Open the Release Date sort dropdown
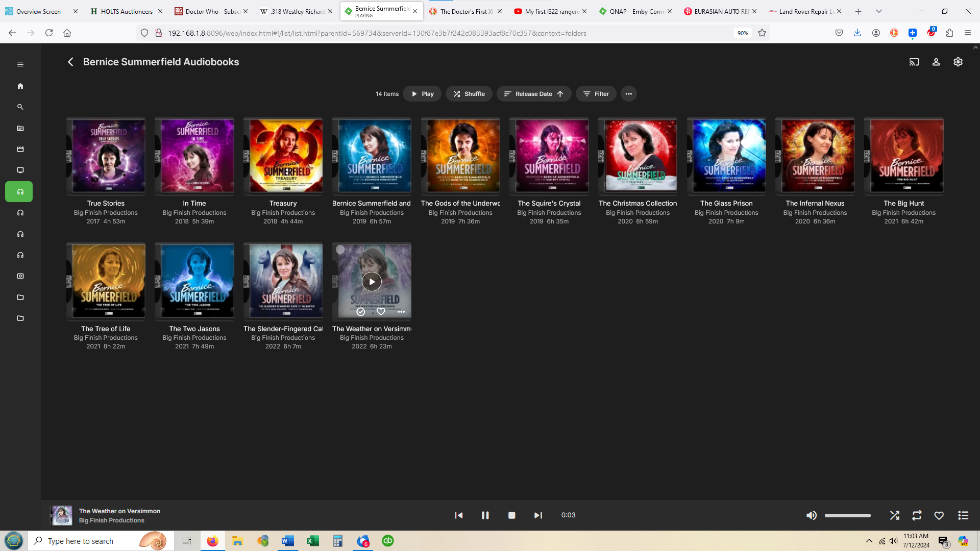The image size is (980, 551). 533,94
